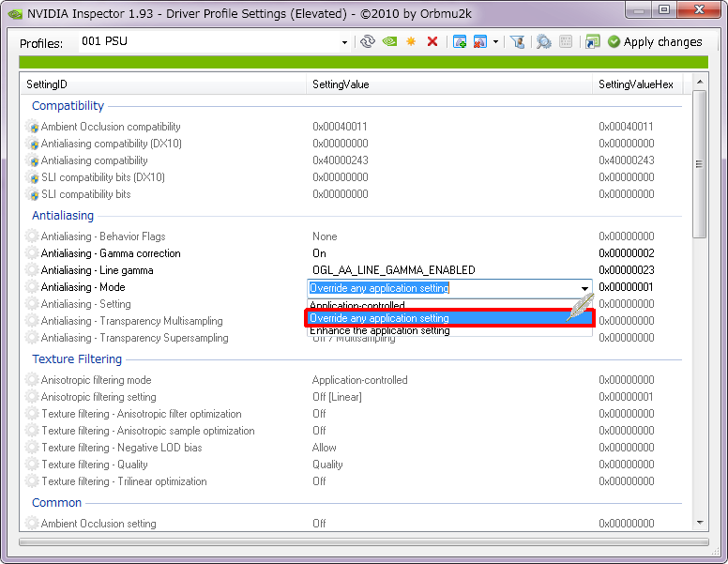The height and width of the screenshot is (564, 728).
Task: Apply changes to the profile
Action: [655, 42]
